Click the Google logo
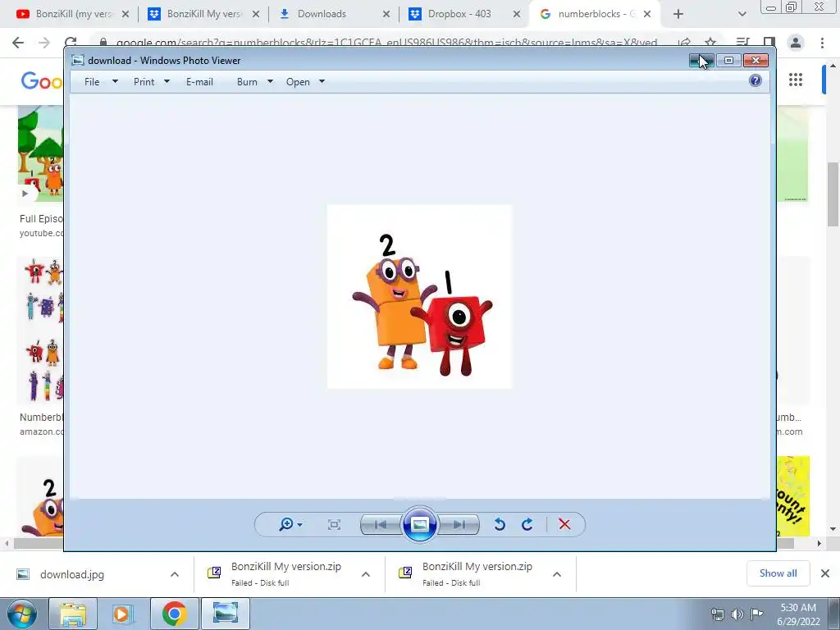840x630 pixels. (x=42, y=81)
